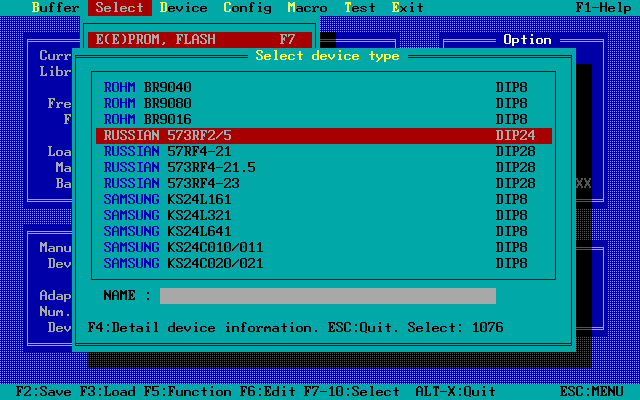
Task: Select ROHM BR9040 device row
Action: point(324,87)
